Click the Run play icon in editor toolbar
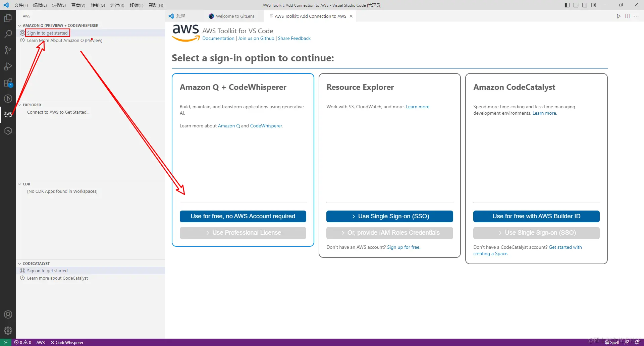Screen dimensions: 644x346 pyautogui.click(x=619, y=16)
